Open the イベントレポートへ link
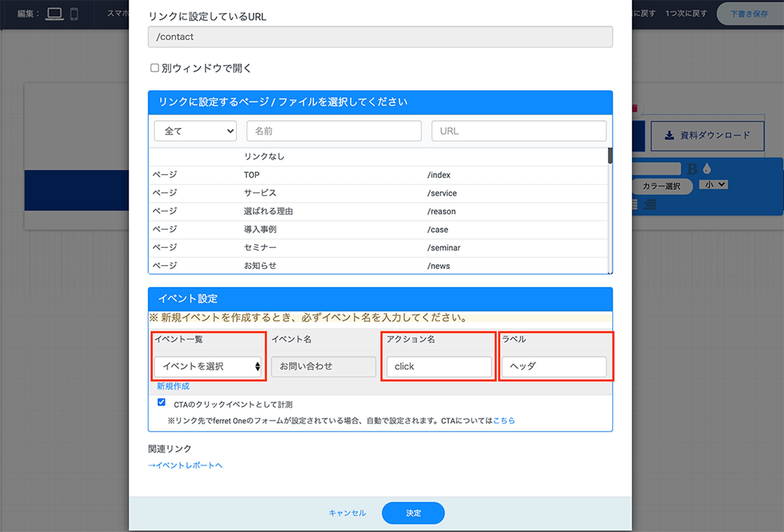784x532 pixels. tap(185, 465)
